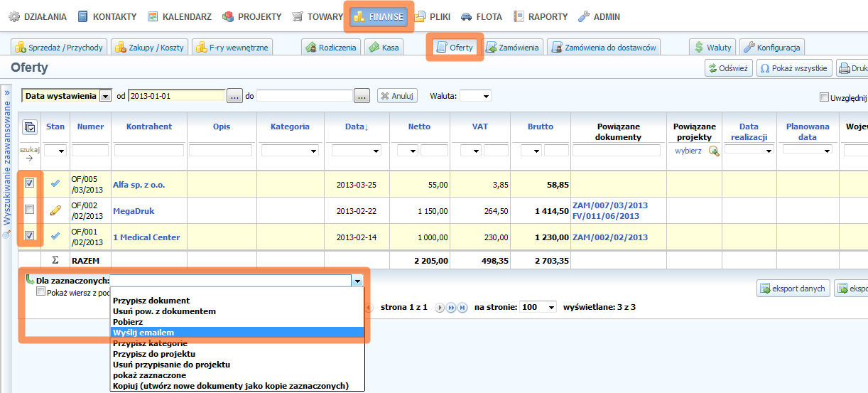Viewport: 868px width, 393px height.
Task: Open the MegaDruk contractor link
Action: pyautogui.click(x=133, y=211)
